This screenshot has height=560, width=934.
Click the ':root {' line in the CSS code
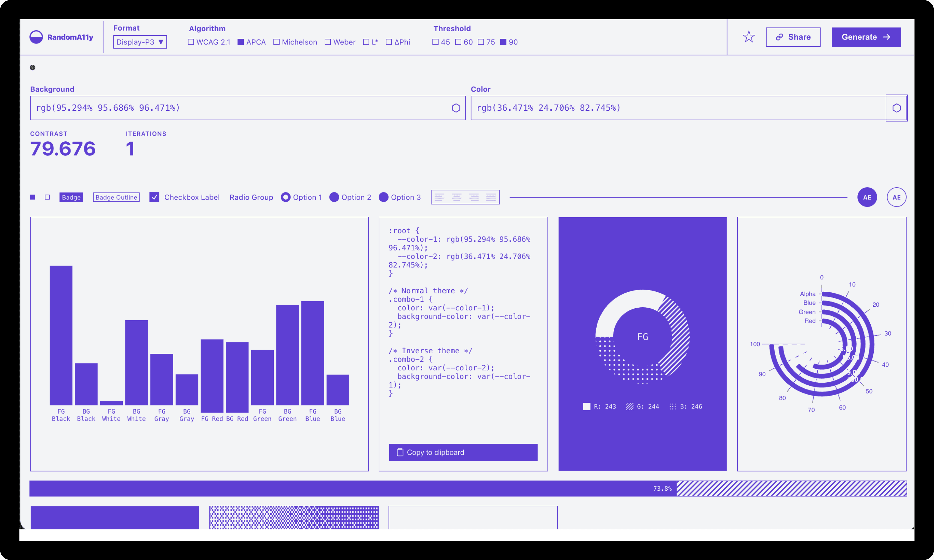point(404,230)
